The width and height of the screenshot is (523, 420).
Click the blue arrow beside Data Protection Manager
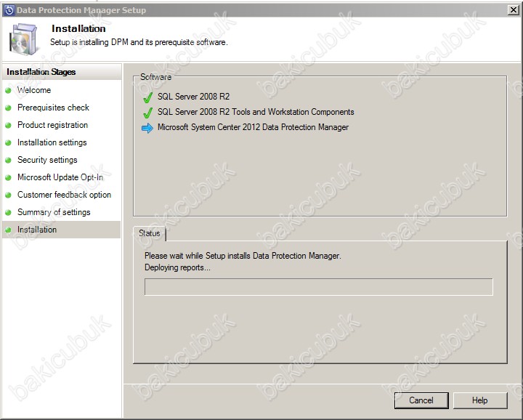point(147,128)
